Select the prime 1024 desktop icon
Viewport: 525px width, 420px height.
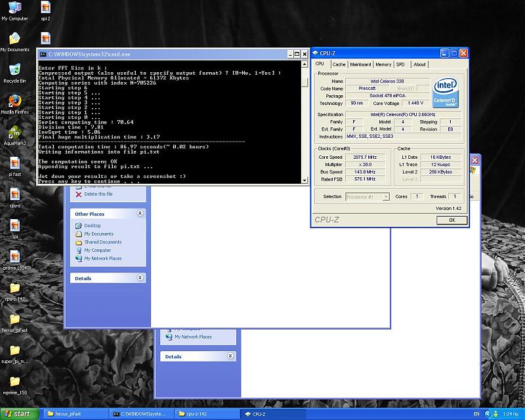(x=14, y=261)
